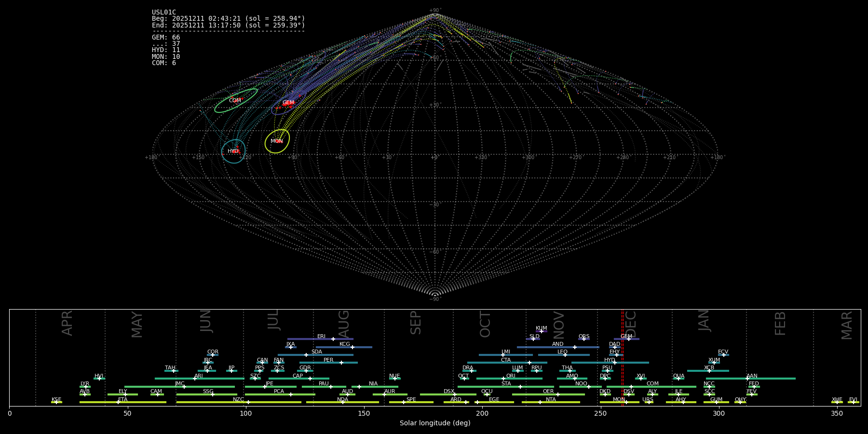Click the SDA shower bar label
This screenshot has width=868, height=434.
point(316,352)
